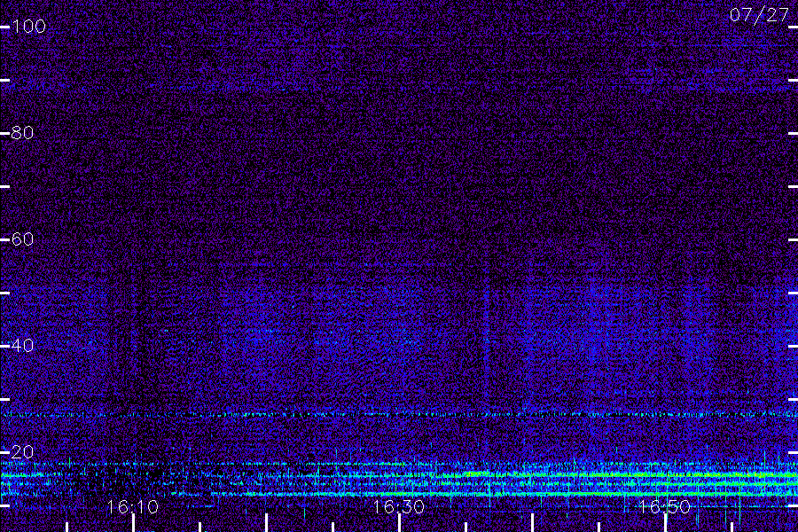This screenshot has height=532, width=798.
Task: Click the 16:30 time axis label
Action: click(398, 507)
